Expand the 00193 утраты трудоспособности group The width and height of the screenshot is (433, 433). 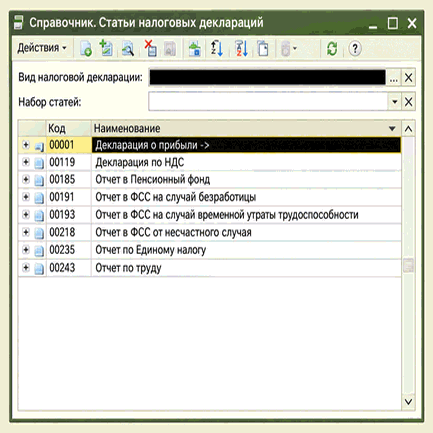pos(26,215)
